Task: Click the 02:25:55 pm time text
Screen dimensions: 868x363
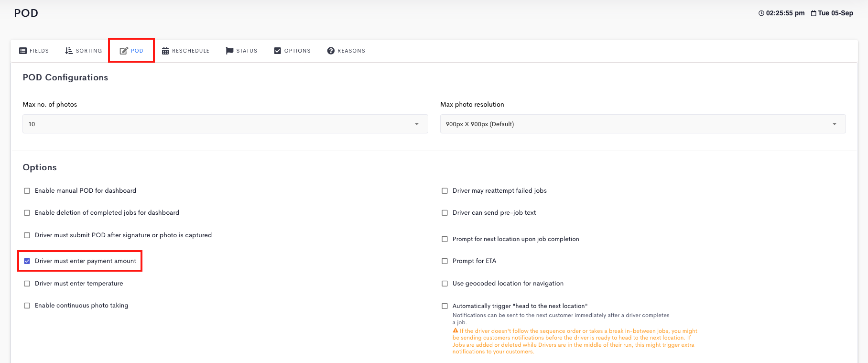Action: coord(785,13)
